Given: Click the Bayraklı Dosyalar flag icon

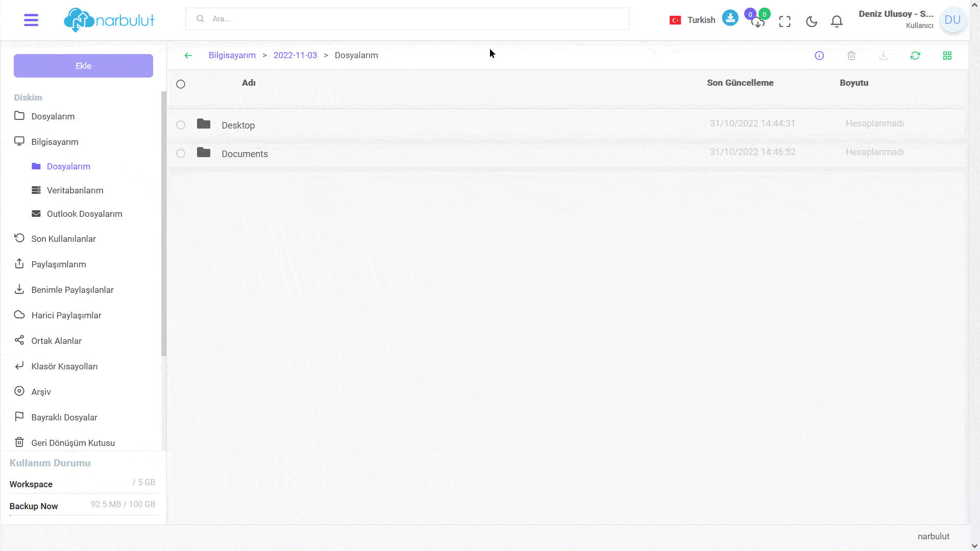Looking at the screenshot, I should coord(19,416).
